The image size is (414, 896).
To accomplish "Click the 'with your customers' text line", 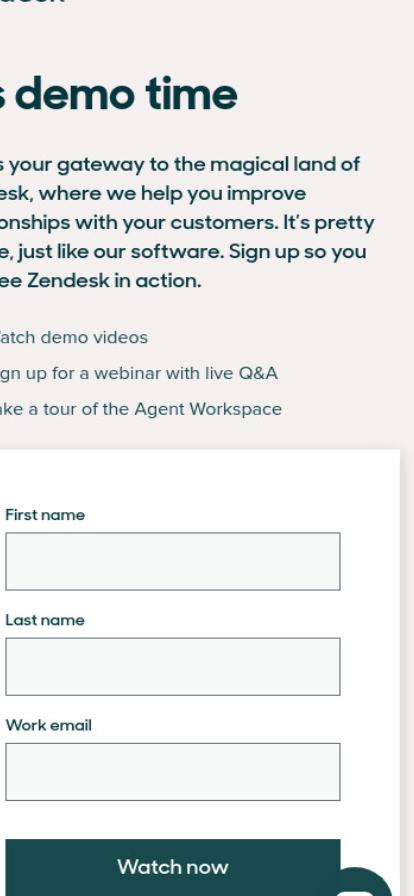I will [x=188, y=223].
